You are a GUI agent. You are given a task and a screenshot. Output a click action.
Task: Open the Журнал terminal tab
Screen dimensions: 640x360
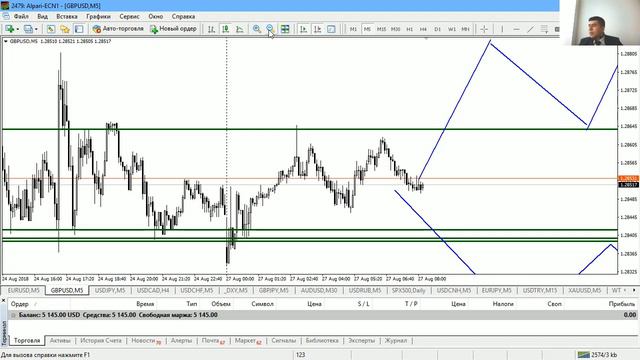pos(396,340)
